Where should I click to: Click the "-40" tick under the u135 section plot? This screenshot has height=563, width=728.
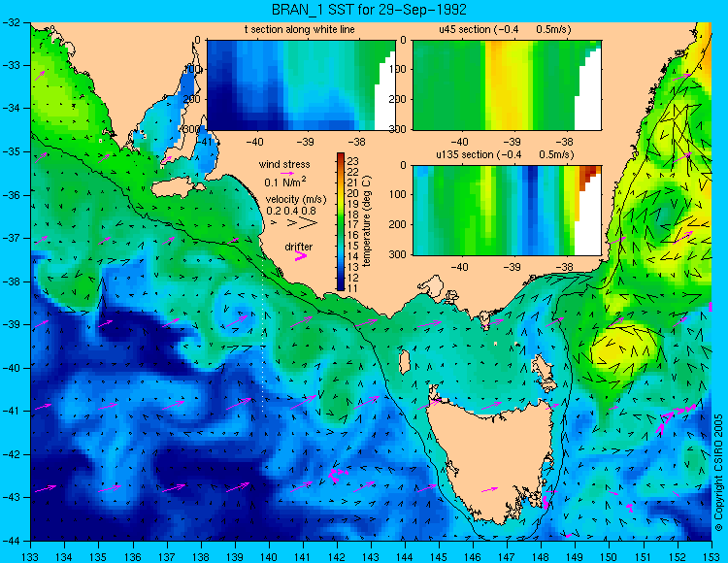coord(460,267)
